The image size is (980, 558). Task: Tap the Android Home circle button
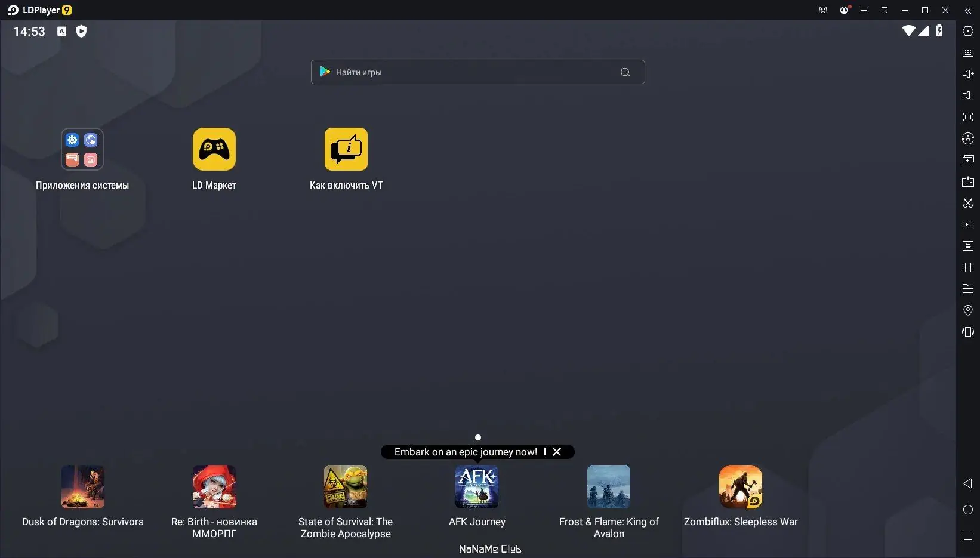(968, 510)
